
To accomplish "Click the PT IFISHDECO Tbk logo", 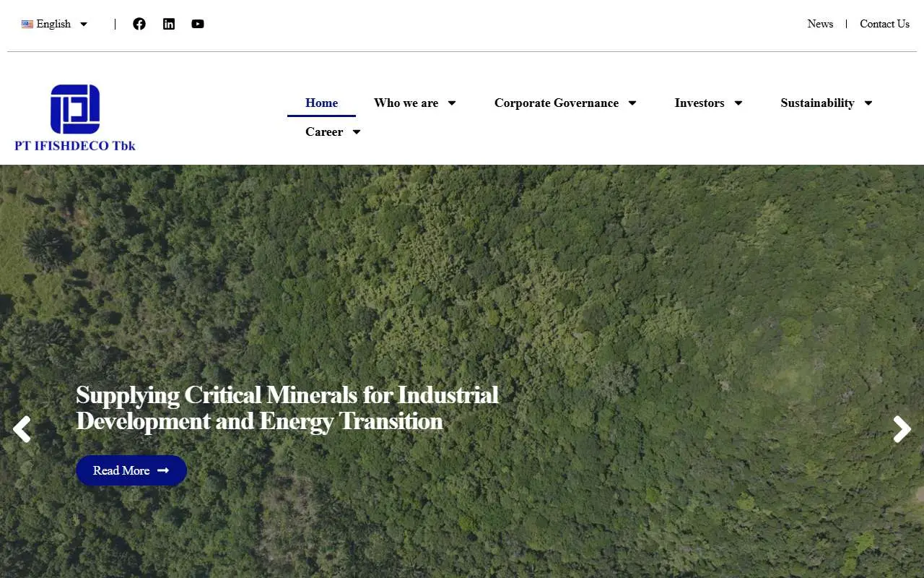I will [75, 117].
